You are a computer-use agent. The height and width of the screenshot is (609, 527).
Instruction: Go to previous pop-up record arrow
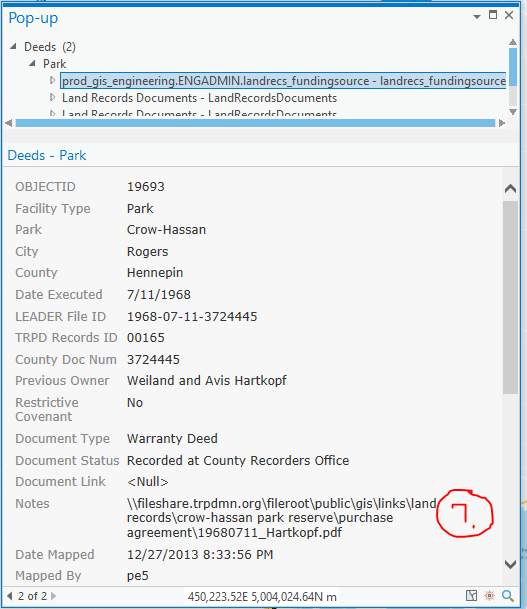[x=10, y=596]
